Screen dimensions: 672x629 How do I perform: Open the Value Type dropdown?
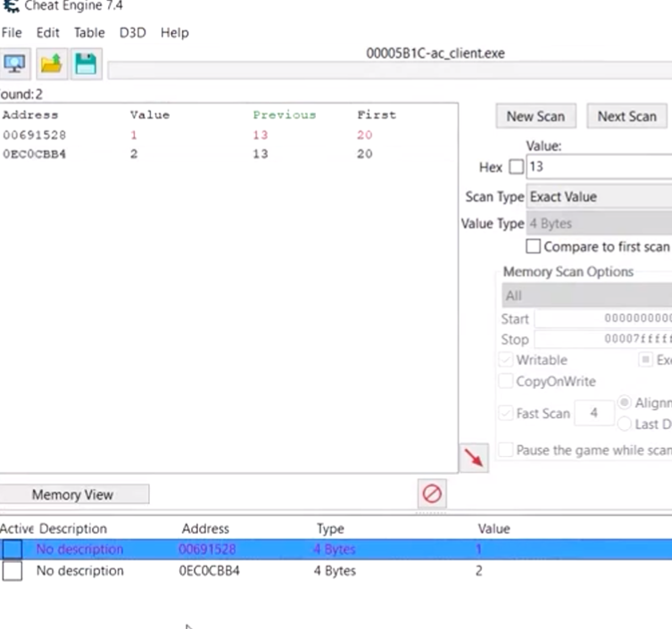coord(600,223)
